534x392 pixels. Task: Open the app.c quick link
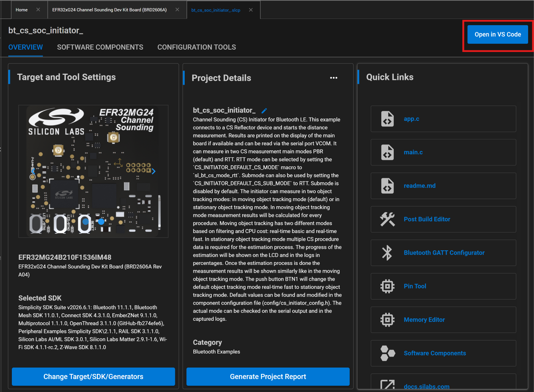443,119
